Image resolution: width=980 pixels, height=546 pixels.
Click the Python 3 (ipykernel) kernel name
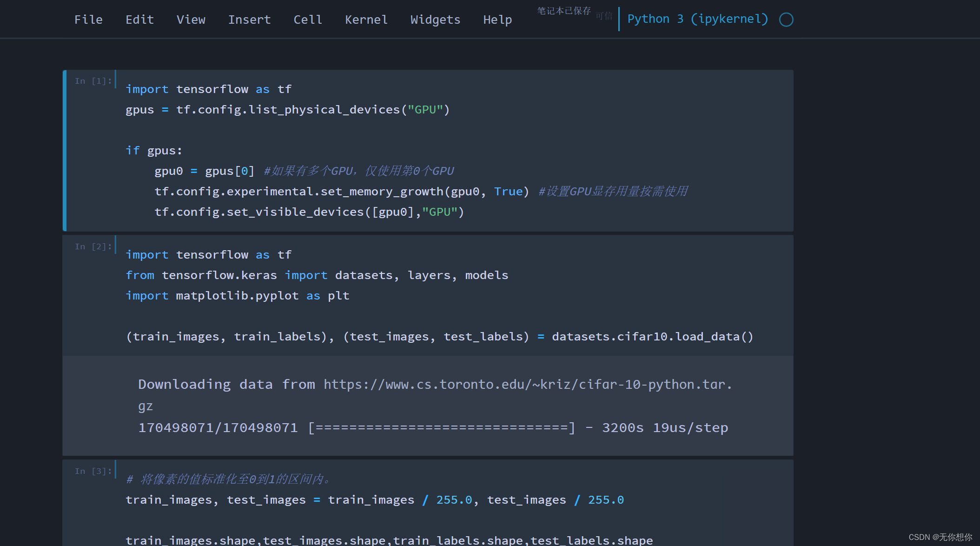697,19
